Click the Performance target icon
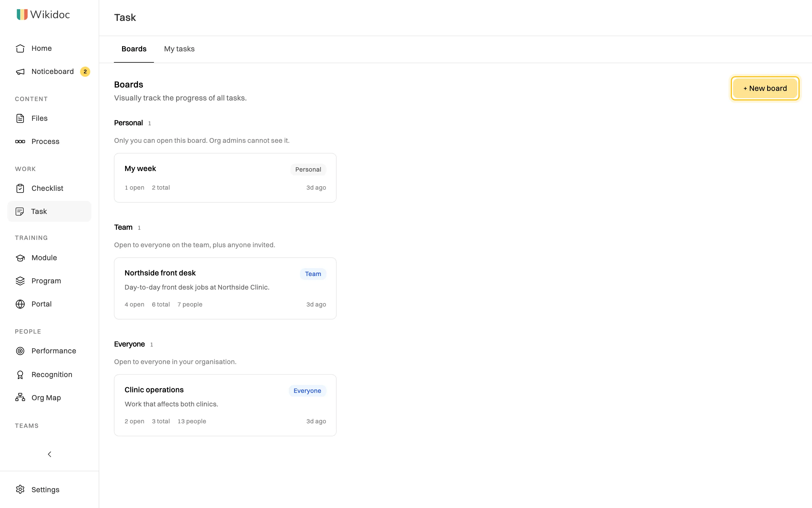 tap(20, 351)
